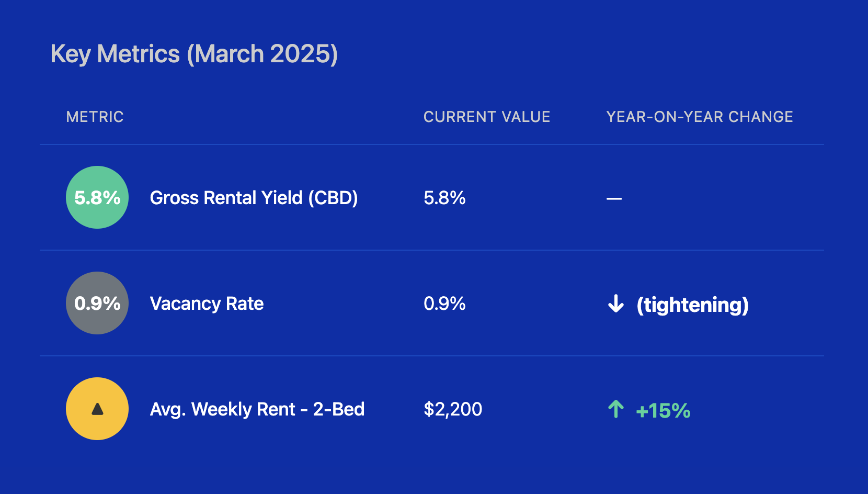
Task: Click the 5.8% current value cell
Action: click(x=444, y=198)
